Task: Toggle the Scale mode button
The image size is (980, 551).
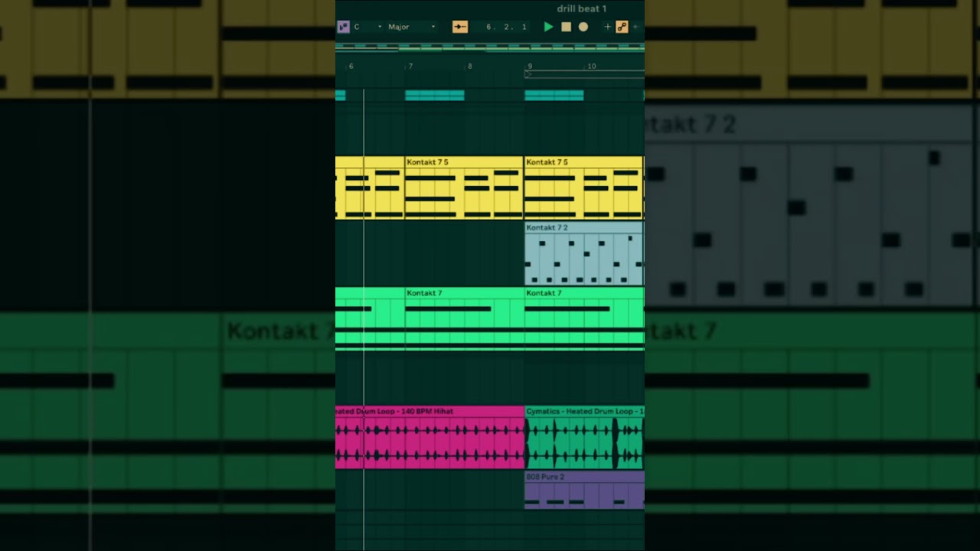Action: point(344,27)
